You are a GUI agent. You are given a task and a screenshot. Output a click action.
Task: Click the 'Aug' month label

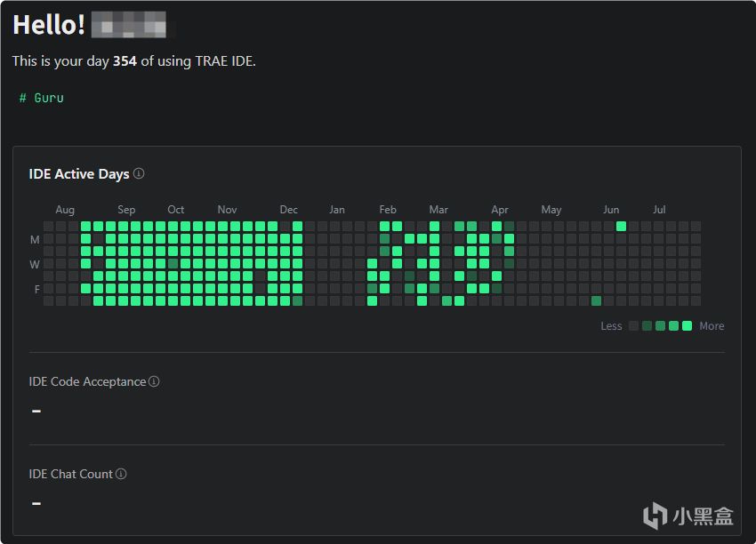click(65, 210)
